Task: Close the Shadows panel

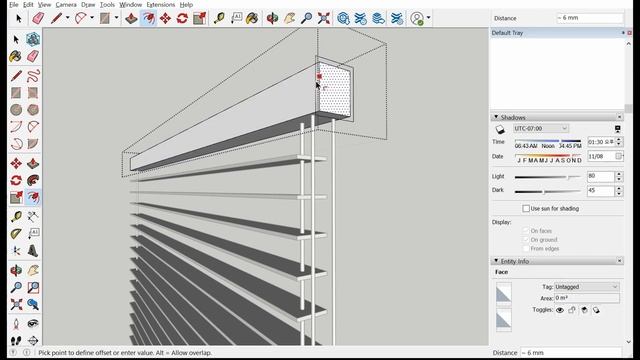Action: click(x=619, y=117)
